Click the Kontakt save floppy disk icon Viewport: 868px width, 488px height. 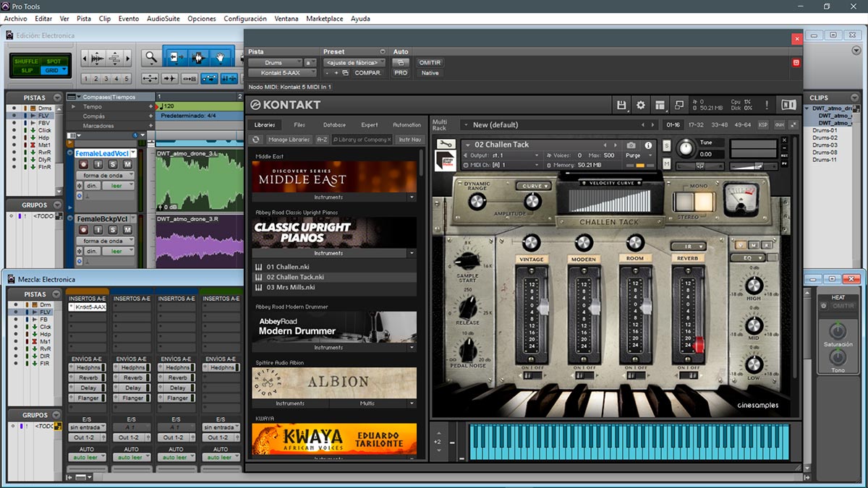(621, 105)
